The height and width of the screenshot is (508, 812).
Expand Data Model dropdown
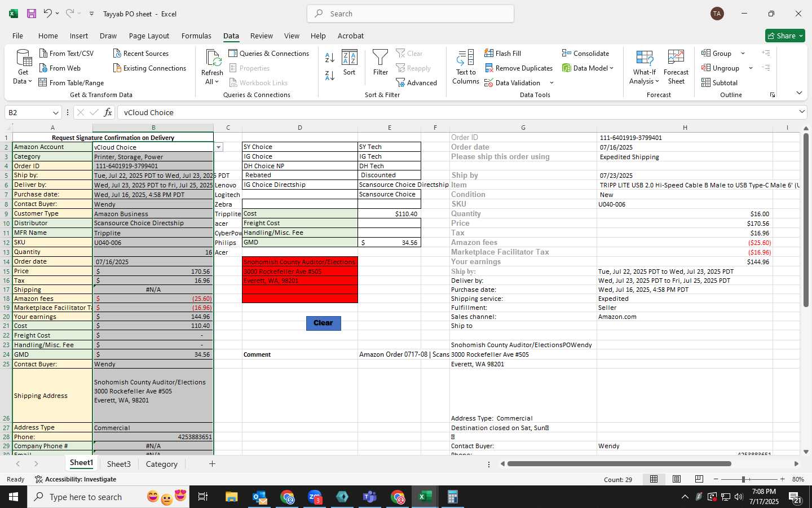click(611, 68)
